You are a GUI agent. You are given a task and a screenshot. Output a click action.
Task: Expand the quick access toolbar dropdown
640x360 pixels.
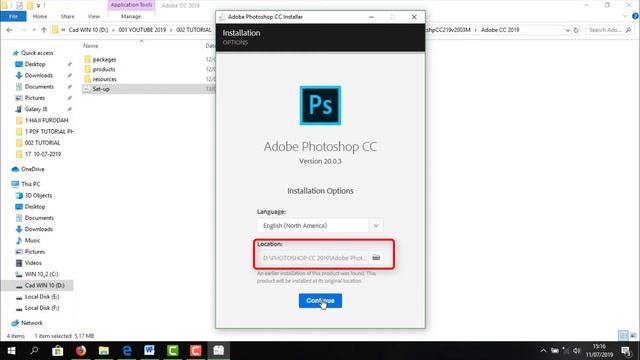[38, 5]
